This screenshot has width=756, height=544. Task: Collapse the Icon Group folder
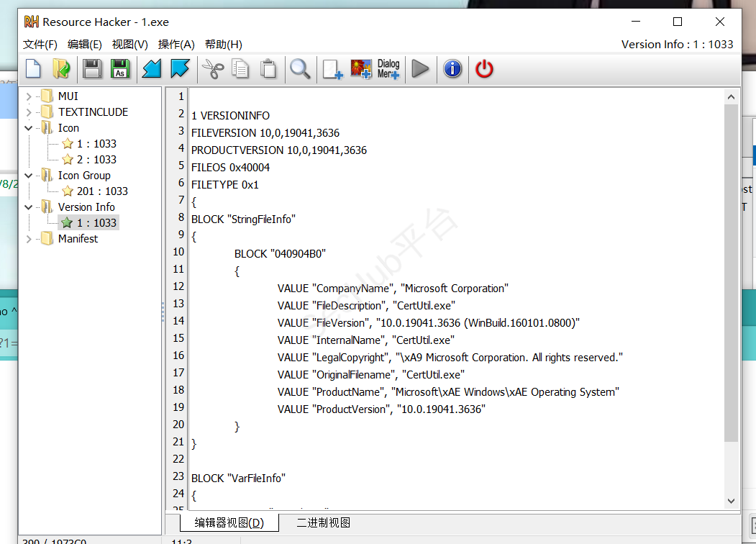29,176
